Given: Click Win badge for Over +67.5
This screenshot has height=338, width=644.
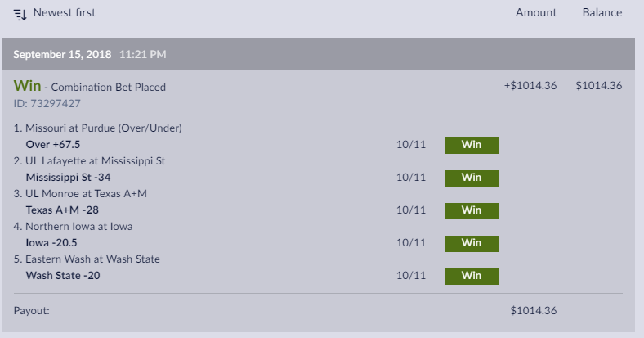Looking at the screenshot, I should (472, 145).
